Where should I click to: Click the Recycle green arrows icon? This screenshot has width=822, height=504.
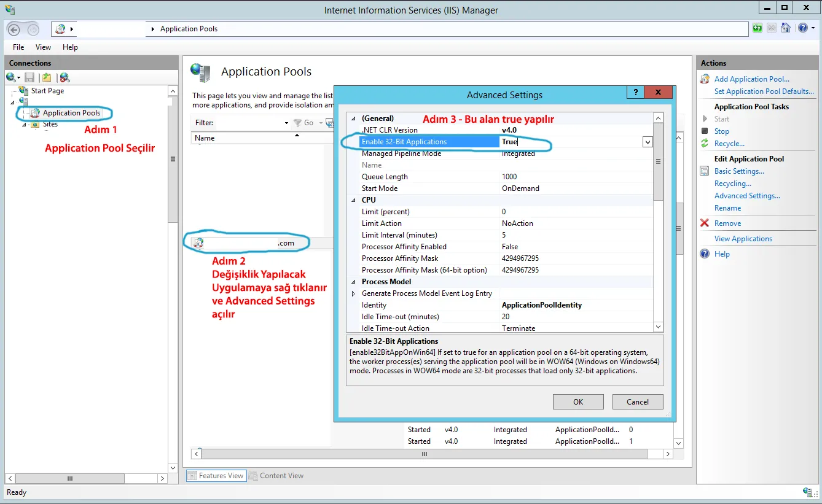(x=705, y=144)
